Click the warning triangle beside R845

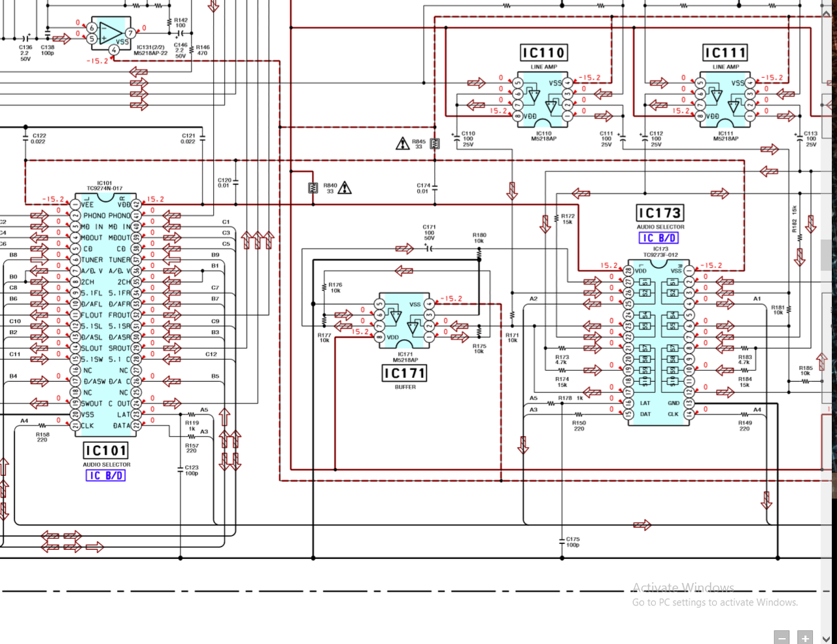click(x=403, y=143)
